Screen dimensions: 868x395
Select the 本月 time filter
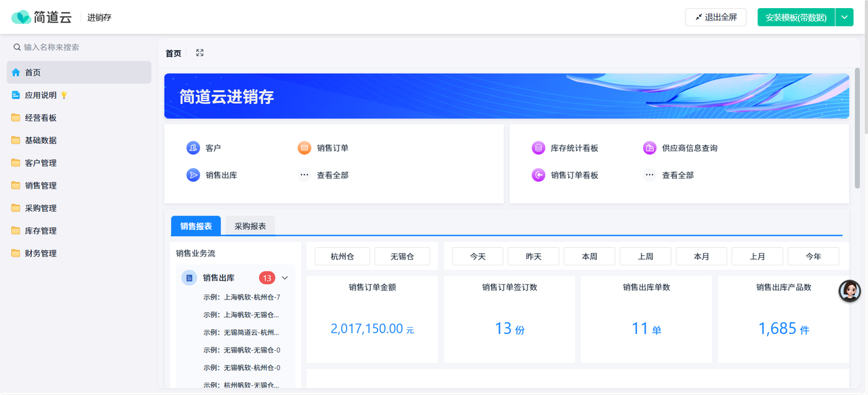(702, 256)
